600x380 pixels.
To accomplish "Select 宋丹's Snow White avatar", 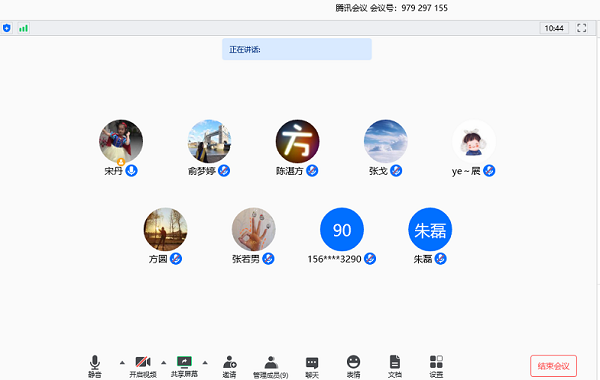I will [x=121, y=141].
